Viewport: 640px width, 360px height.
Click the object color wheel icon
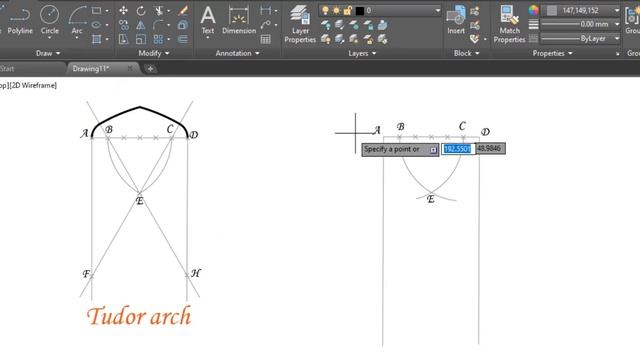tap(533, 11)
